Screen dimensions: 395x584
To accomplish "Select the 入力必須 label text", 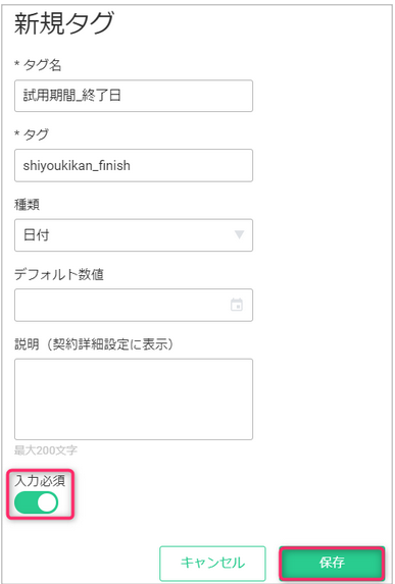I will click(40, 481).
